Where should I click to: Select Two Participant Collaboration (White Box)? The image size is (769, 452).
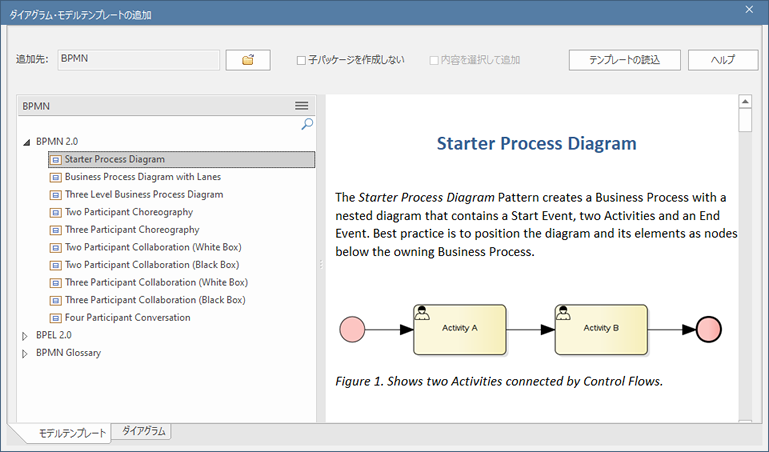coord(153,247)
